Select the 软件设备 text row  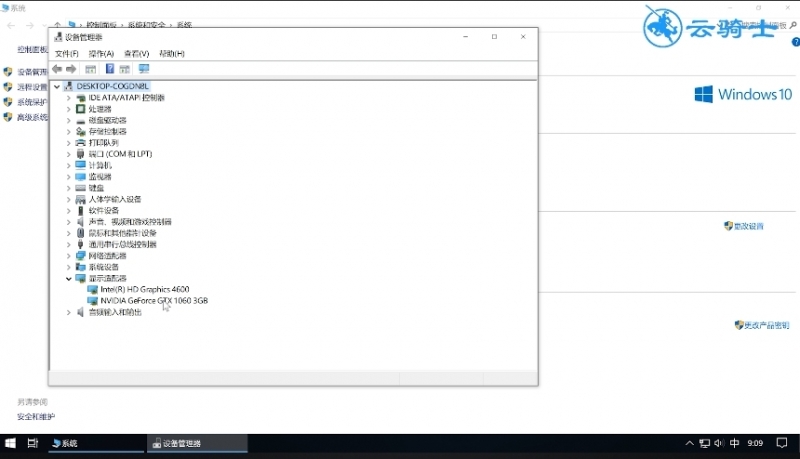tap(104, 210)
